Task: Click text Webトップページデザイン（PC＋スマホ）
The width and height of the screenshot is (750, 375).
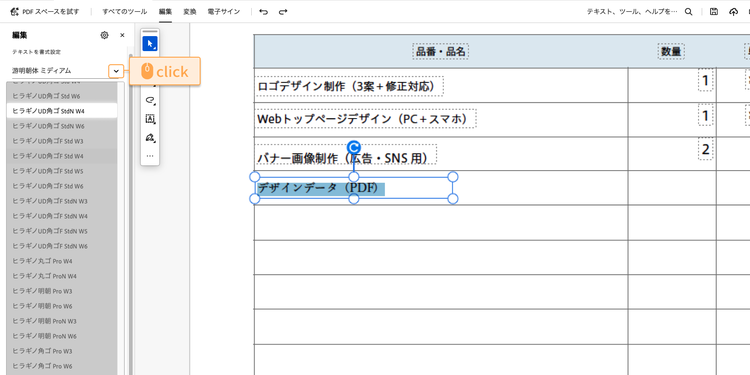Action: click(365, 119)
